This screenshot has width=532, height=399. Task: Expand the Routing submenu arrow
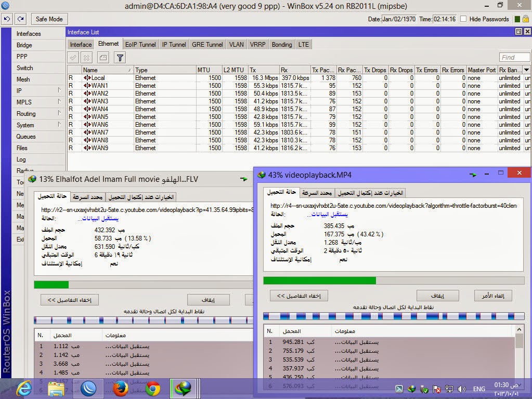point(59,113)
